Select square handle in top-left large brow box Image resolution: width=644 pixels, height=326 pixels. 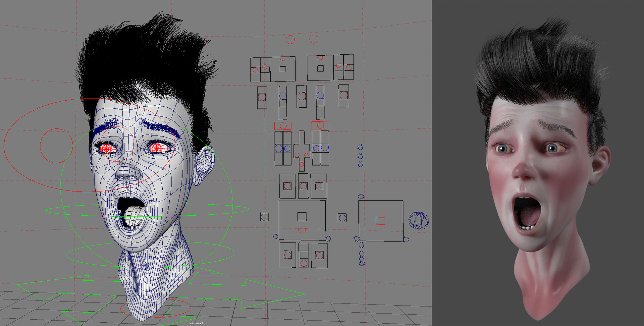click(x=283, y=69)
